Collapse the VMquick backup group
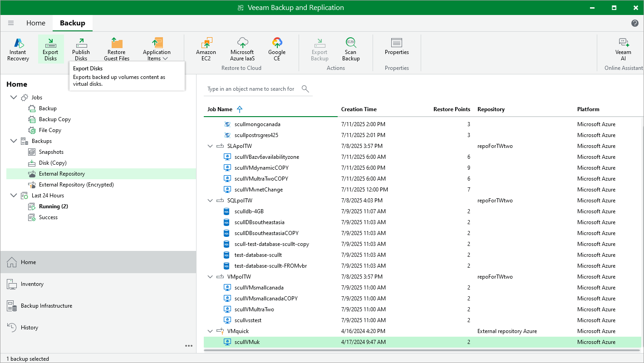Image resolution: width=644 pixels, height=363 pixels. [x=210, y=331]
